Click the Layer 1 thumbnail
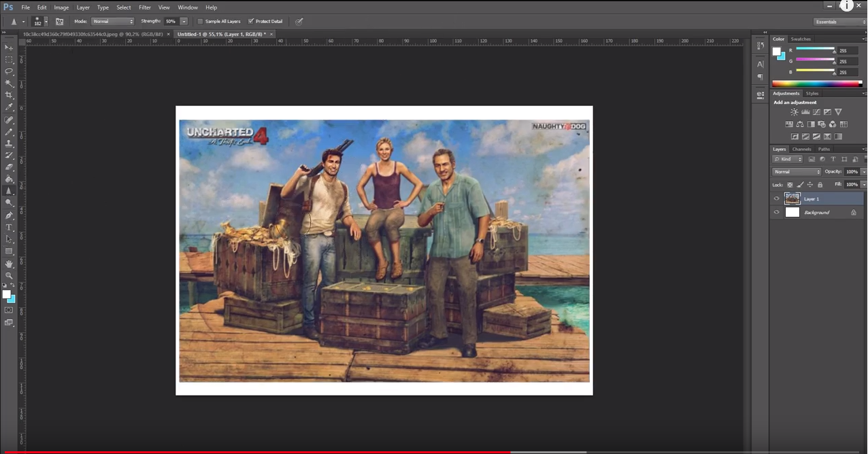 pos(792,199)
